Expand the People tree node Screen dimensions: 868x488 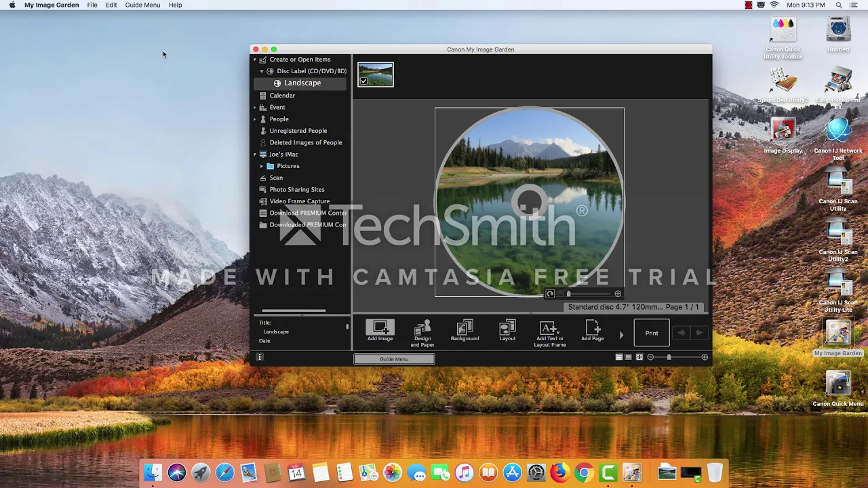point(255,119)
